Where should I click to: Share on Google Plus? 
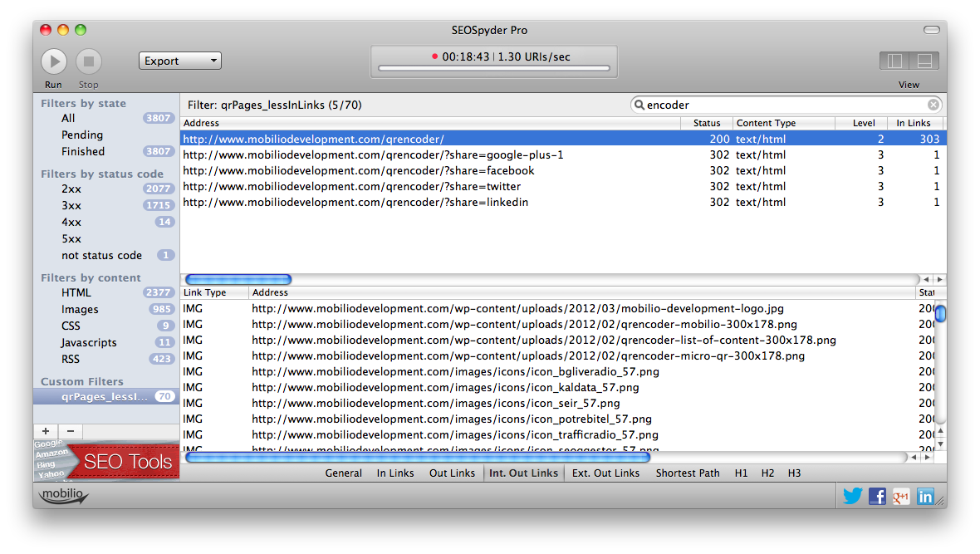pyautogui.click(x=900, y=497)
